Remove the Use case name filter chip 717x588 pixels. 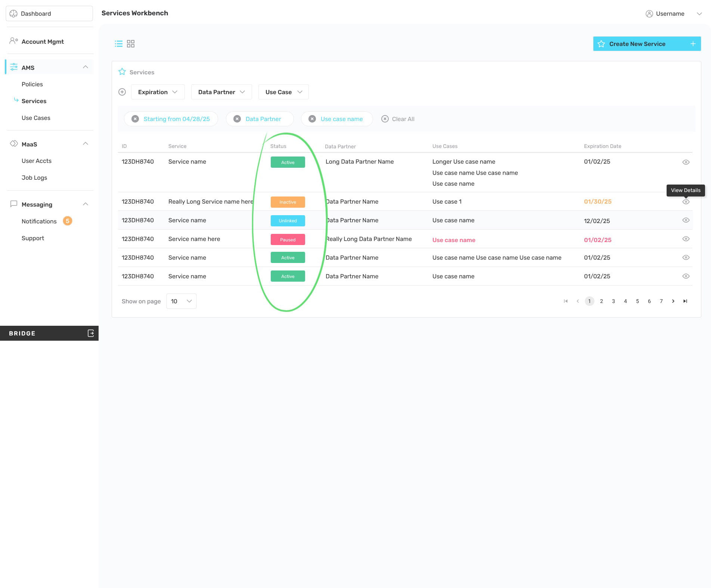click(312, 119)
